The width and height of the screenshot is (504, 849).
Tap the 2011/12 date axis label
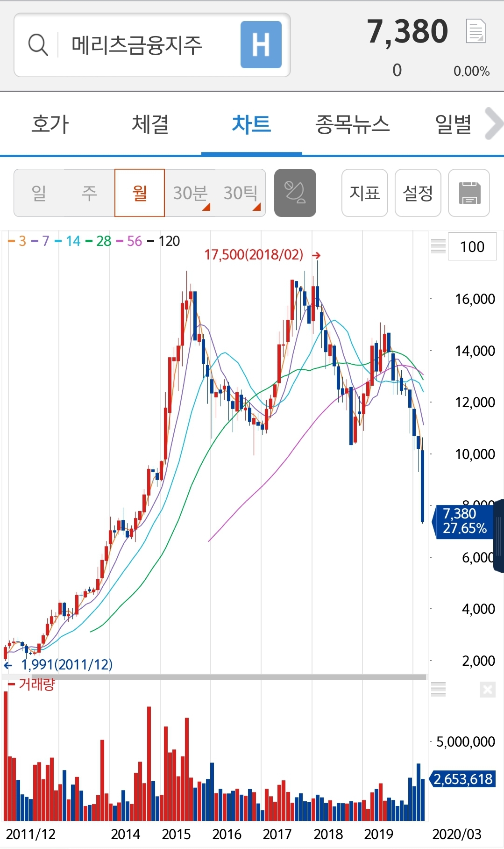(x=30, y=835)
